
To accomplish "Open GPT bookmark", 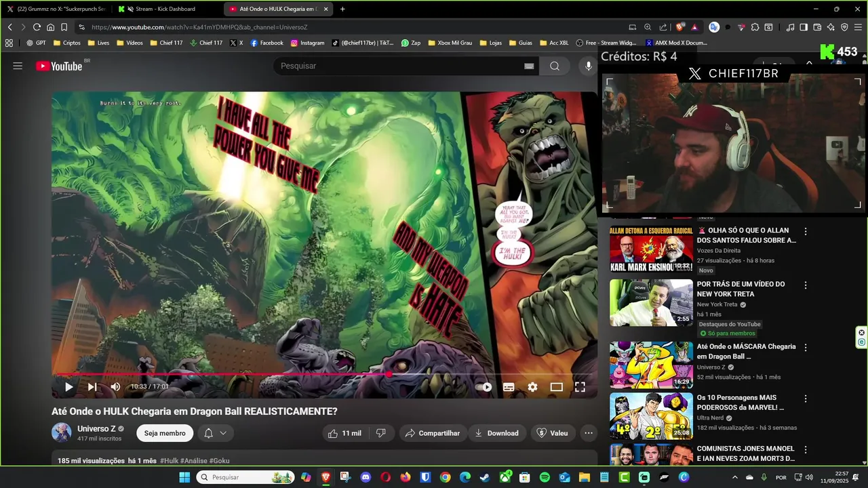I will [36, 43].
